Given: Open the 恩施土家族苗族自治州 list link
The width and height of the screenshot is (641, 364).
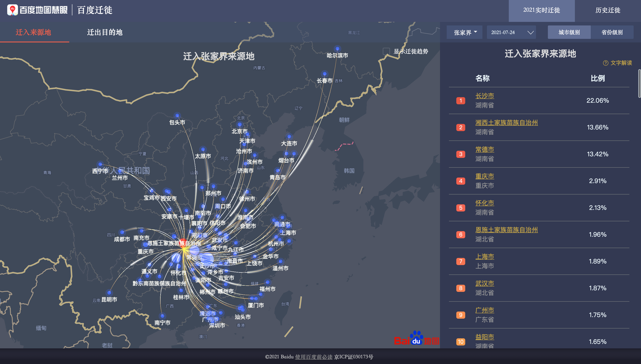Looking at the screenshot, I should pos(506,230).
